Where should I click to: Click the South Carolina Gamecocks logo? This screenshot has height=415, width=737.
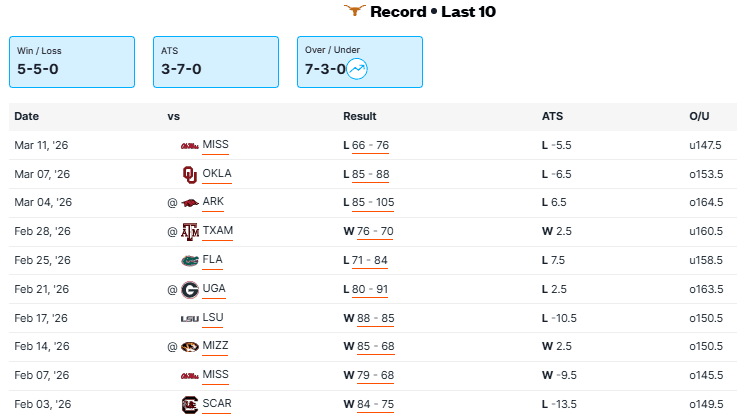(190, 405)
